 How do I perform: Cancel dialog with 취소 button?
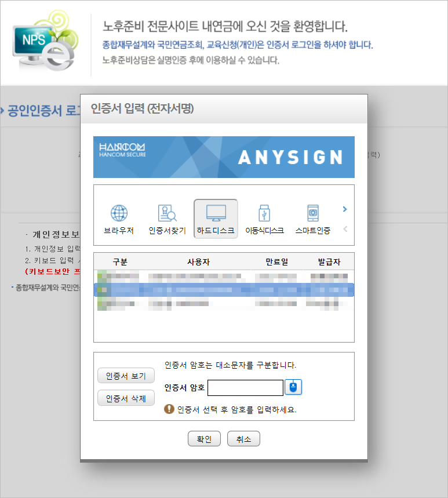(x=243, y=439)
